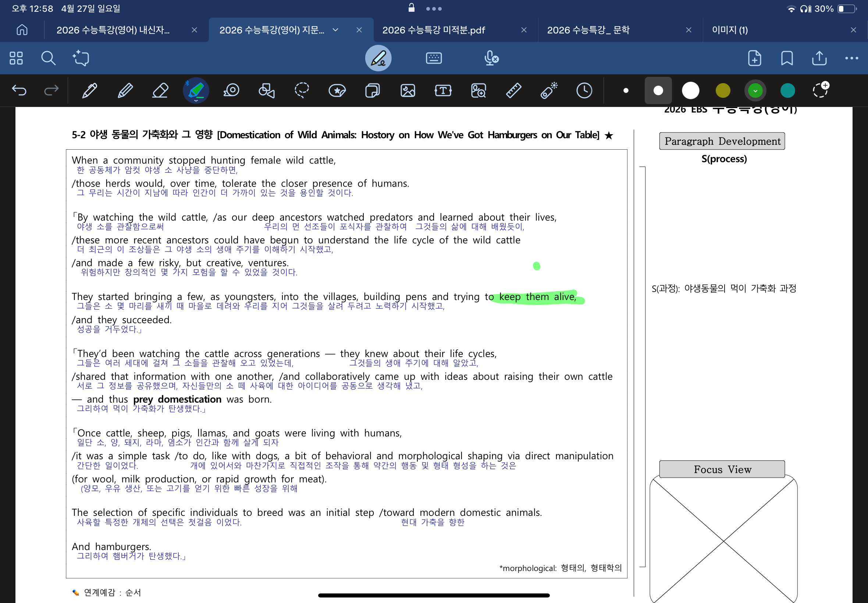This screenshot has width=868, height=603.
Task: Add a new page
Action: [x=755, y=58]
